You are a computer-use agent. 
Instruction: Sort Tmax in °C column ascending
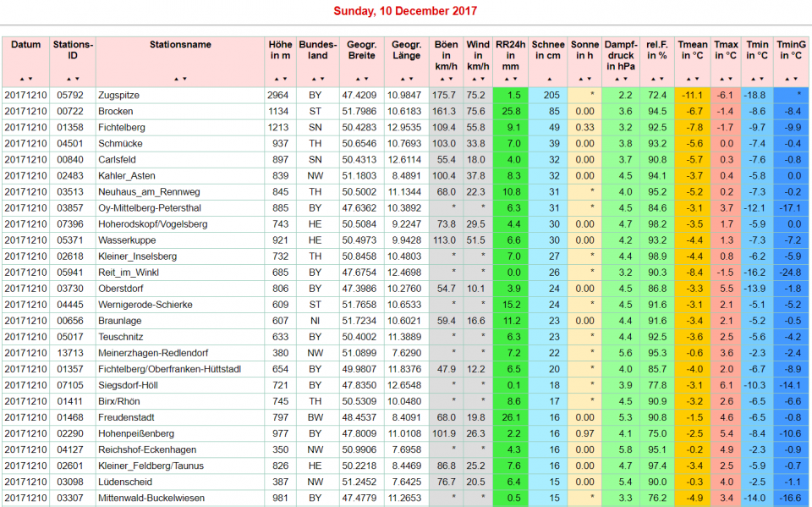[x=721, y=79]
